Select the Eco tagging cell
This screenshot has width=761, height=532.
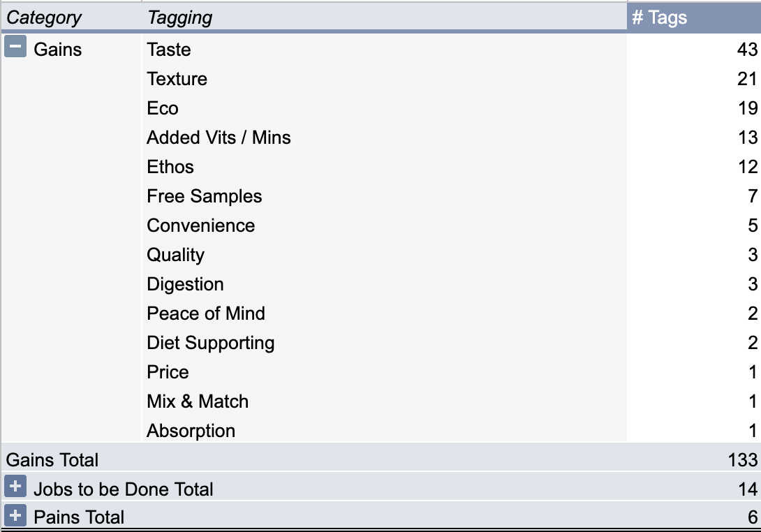[163, 108]
